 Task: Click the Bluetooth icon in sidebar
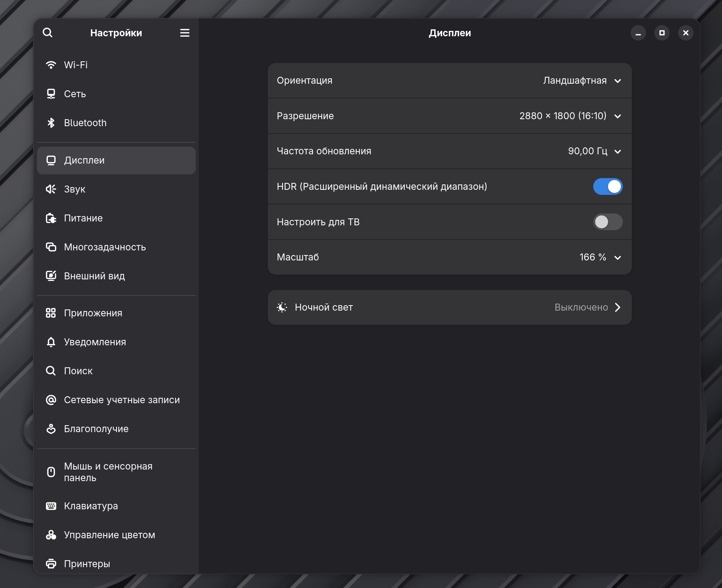tap(51, 123)
